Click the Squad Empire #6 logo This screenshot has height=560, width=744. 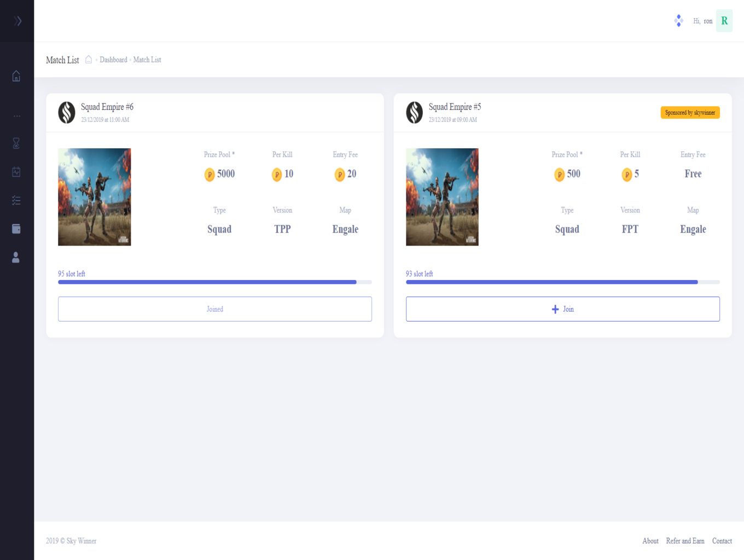[67, 113]
